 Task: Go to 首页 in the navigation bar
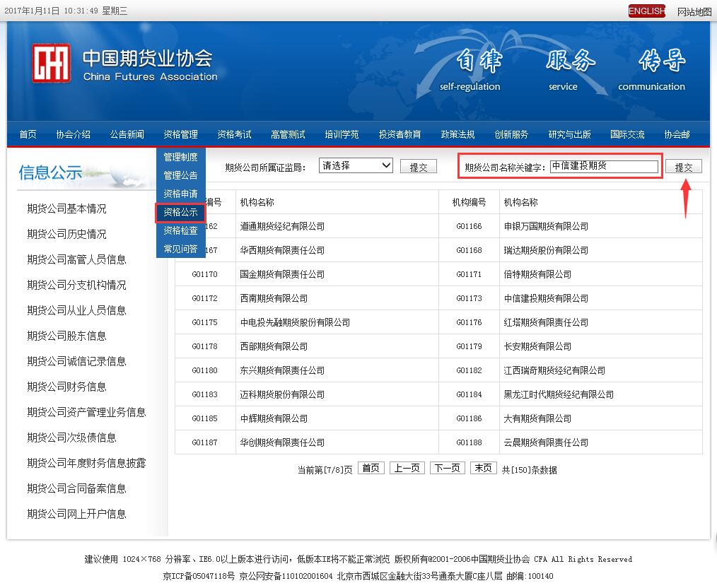tap(28, 134)
